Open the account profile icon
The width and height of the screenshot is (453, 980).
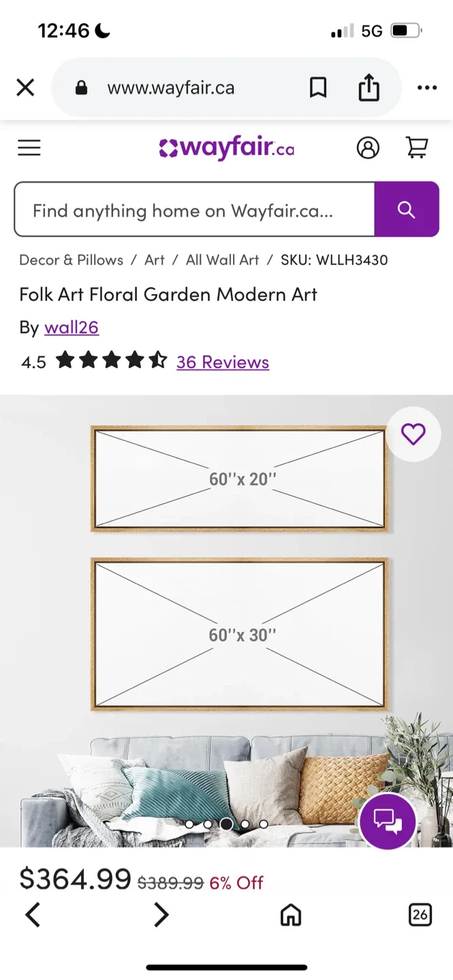(369, 148)
